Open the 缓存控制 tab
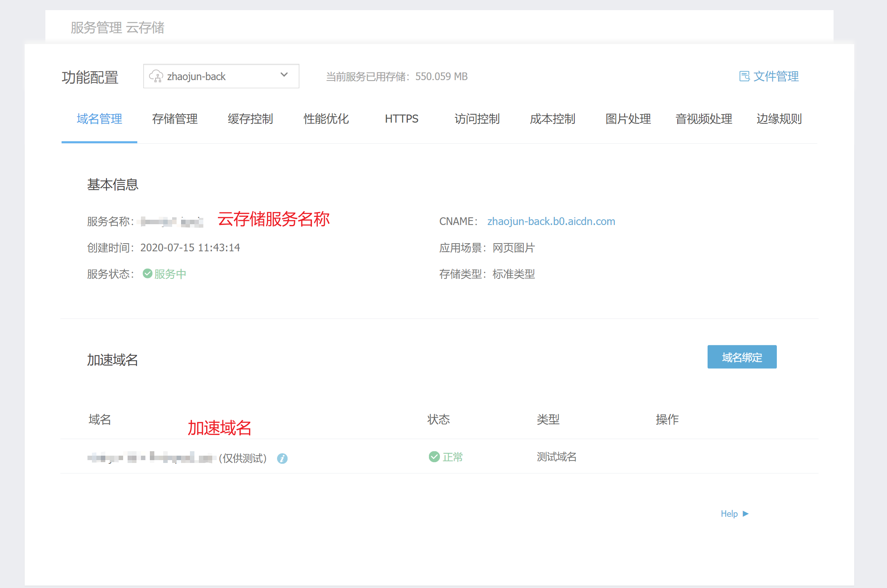 (x=250, y=119)
